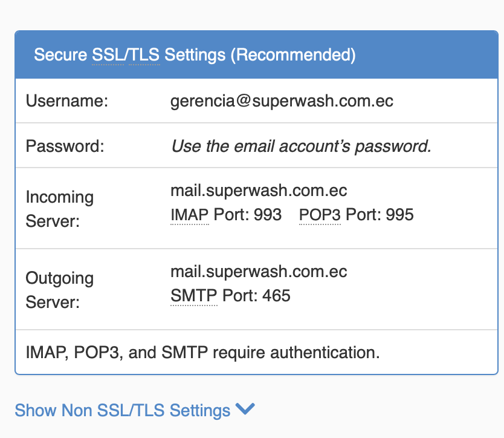
Task: Click the SMTP port number 465
Action: coord(276,296)
